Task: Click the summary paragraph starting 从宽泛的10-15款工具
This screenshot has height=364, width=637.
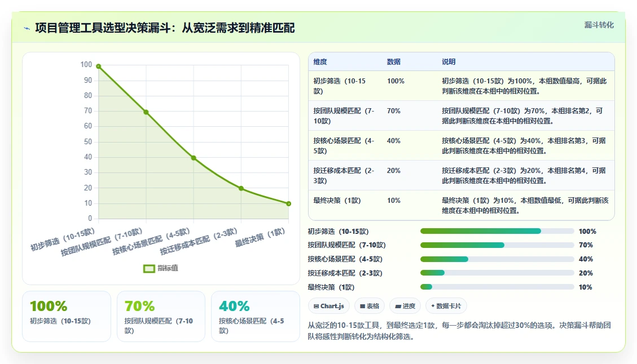Action: click(x=459, y=331)
